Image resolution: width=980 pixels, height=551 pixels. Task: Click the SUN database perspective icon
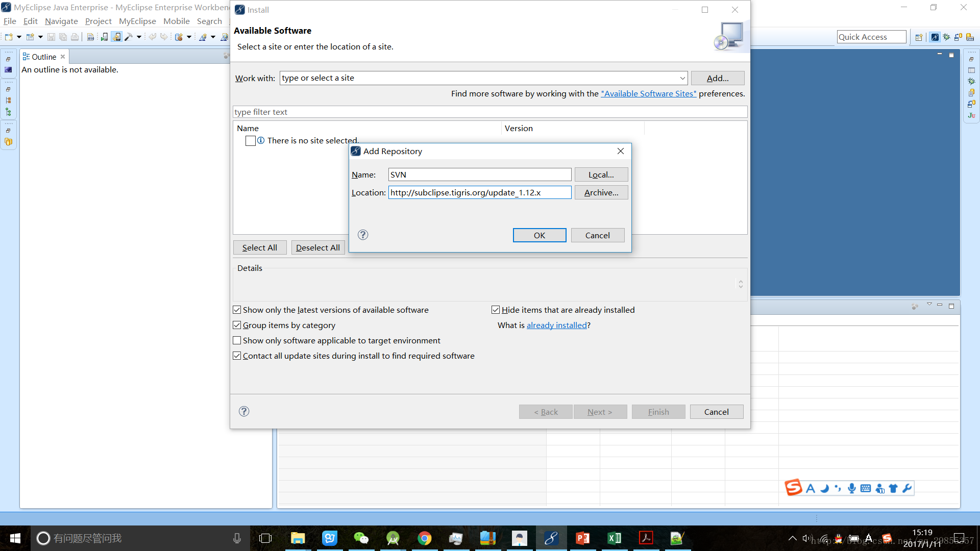click(x=970, y=37)
